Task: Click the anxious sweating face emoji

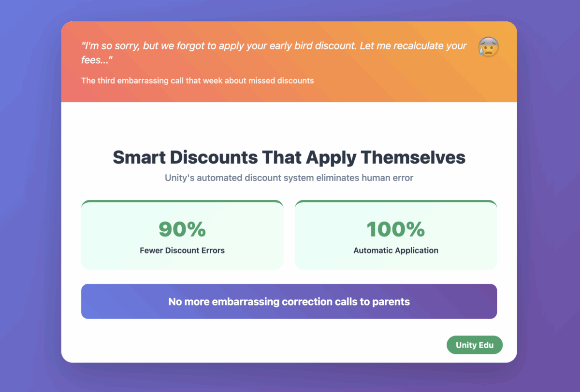Action: tap(488, 47)
